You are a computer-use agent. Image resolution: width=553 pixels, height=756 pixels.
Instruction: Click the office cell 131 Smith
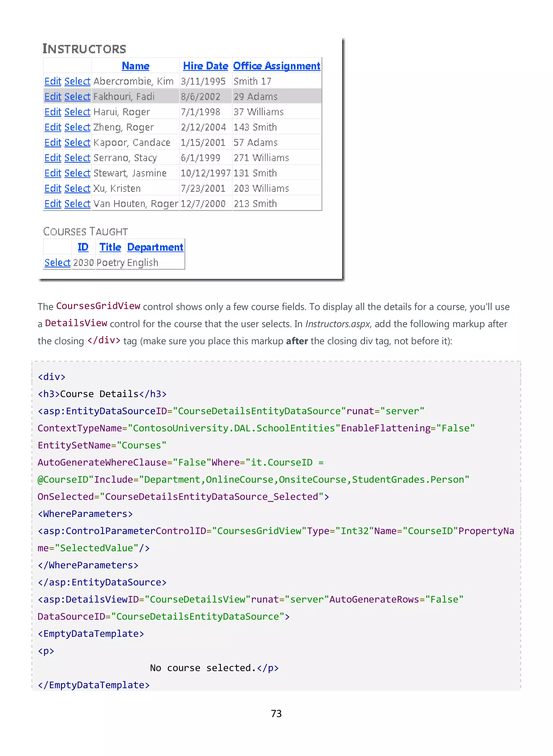tap(255, 173)
